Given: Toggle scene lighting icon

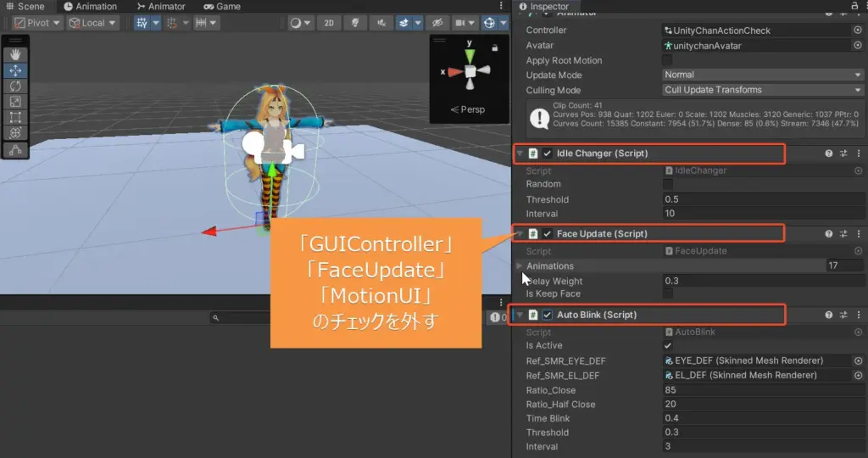Looking at the screenshot, I should (x=355, y=23).
